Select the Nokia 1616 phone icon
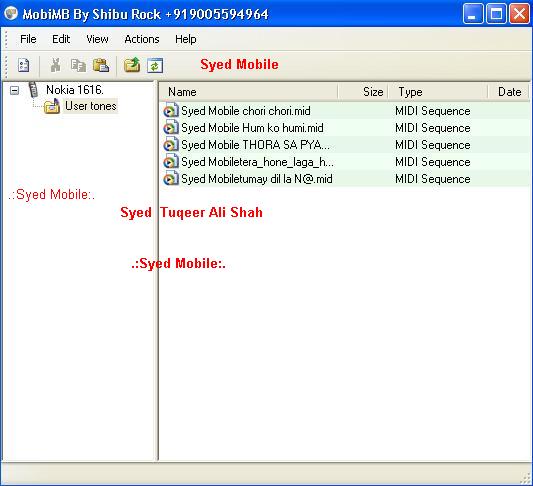 pyautogui.click(x=33, y=90)
